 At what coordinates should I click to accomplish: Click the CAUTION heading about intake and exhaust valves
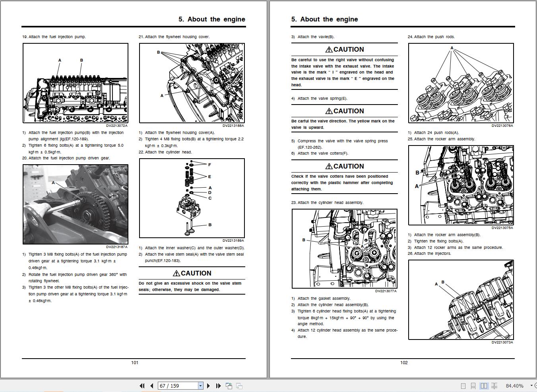[x=345, y=49]
